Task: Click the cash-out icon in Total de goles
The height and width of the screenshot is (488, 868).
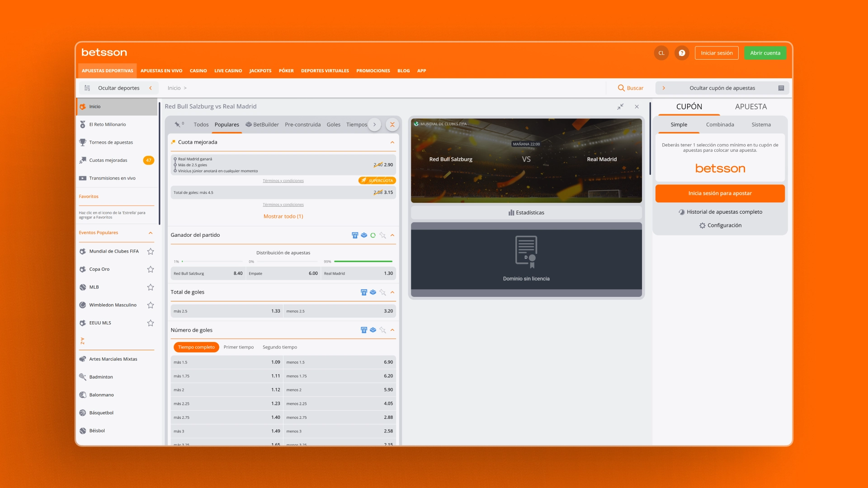Action: click(364, 292)
